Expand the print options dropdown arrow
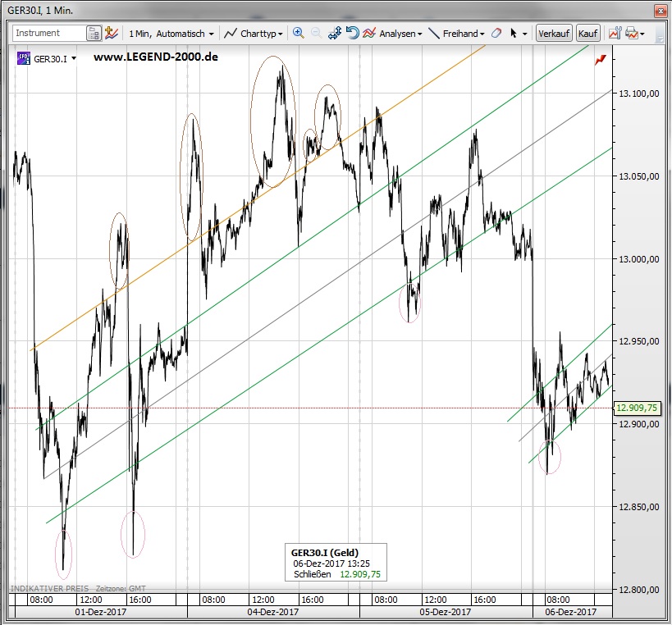Screen dimensions: 672x625 (x=642, y=34)
